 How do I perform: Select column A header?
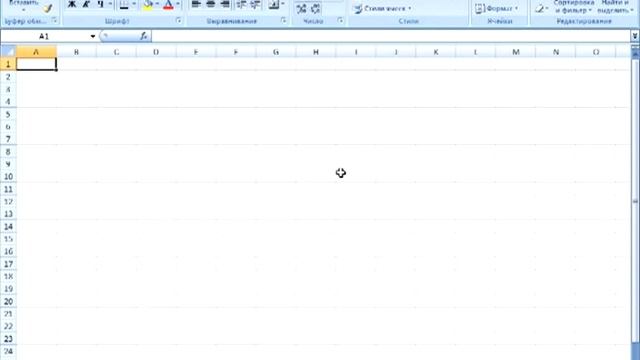[x=36, y=52]
